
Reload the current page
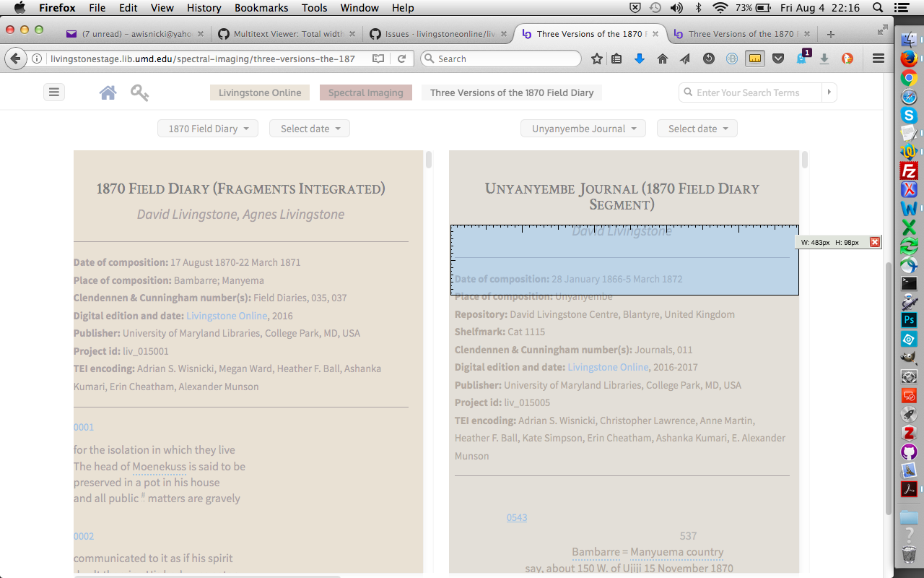coord(401,59)
